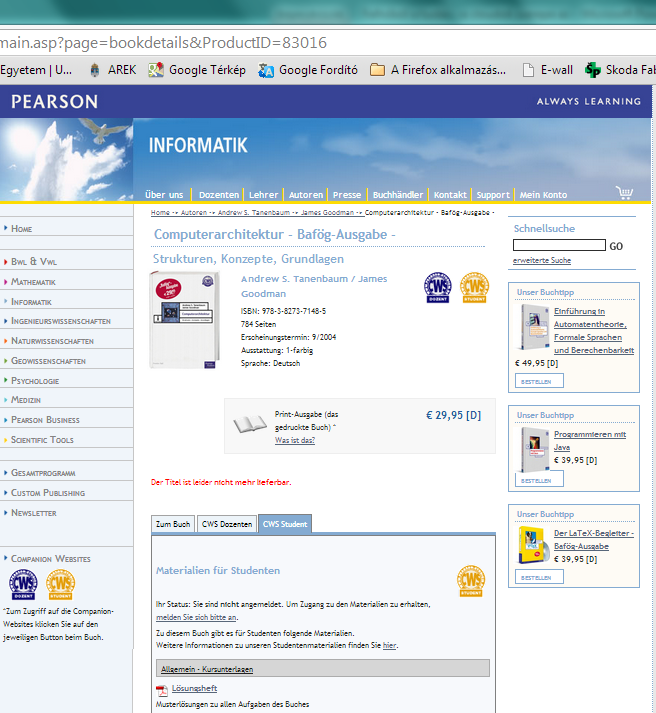The image size is (656, 713).
Task: Open the Naturwissenschaften category
Action: tap(52, 341)
